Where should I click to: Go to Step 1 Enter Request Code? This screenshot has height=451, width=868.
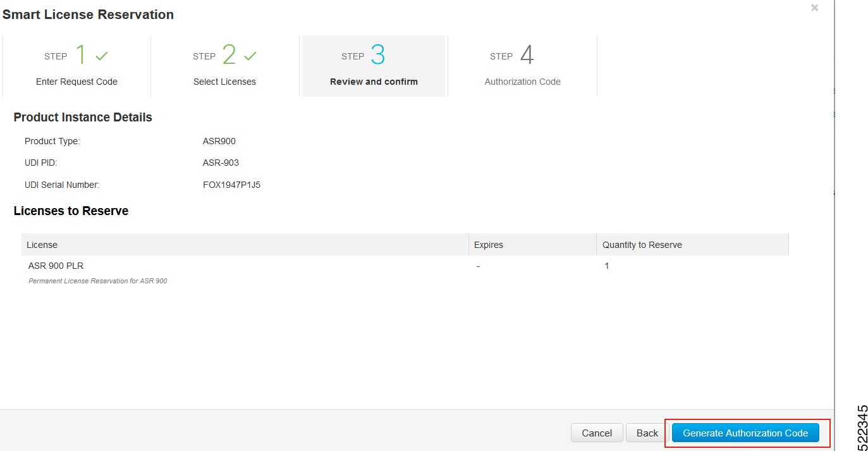(x=76, y=66)
